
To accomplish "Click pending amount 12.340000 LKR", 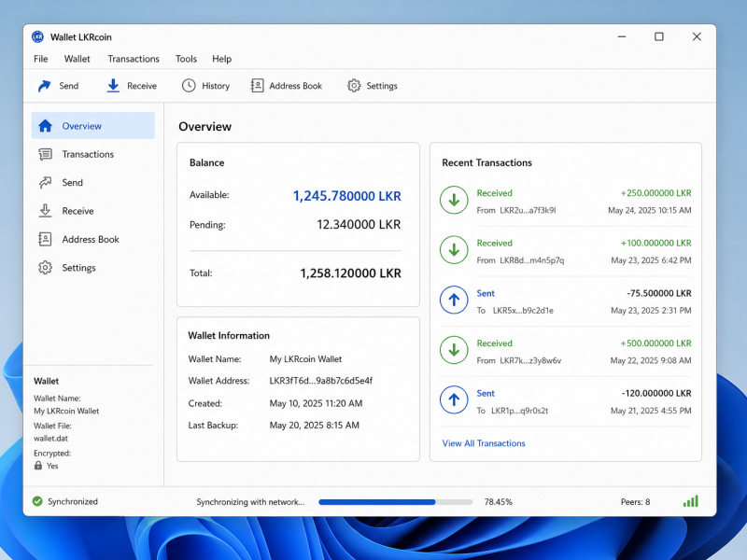I will [359, 224].
